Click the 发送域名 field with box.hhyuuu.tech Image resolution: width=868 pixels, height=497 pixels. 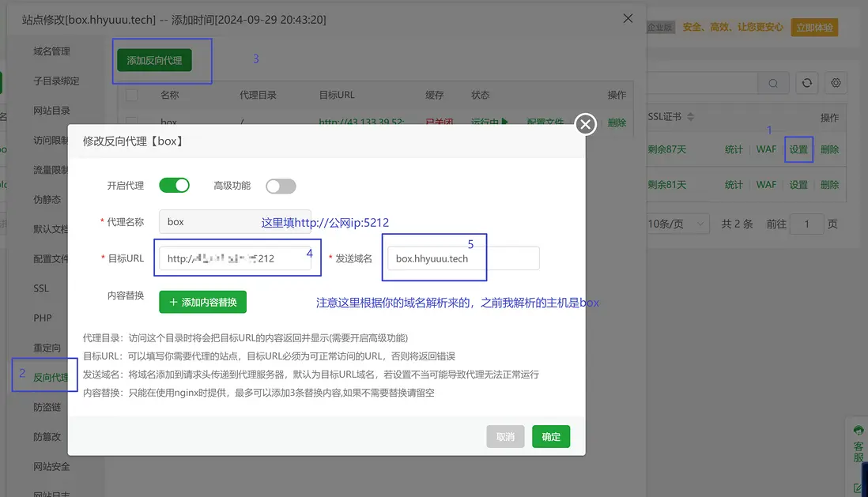[463, 258]
